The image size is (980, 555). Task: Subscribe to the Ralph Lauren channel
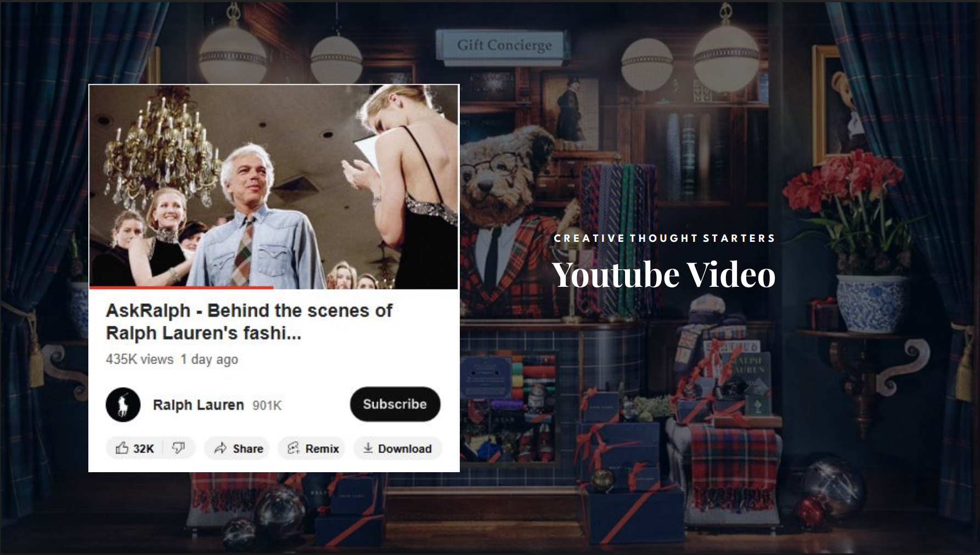point(395,404)
